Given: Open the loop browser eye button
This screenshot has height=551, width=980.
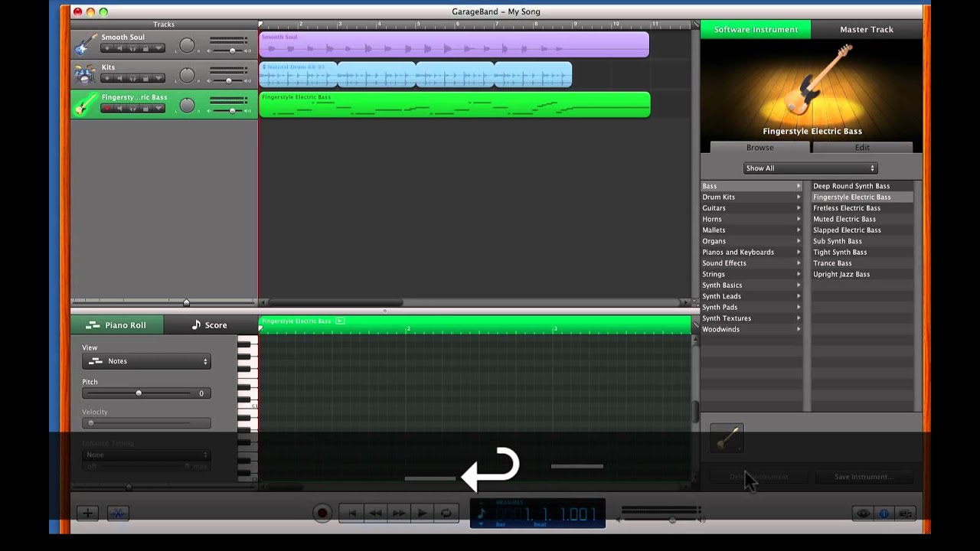Looking at the screenshot, I should coord(863,514).
